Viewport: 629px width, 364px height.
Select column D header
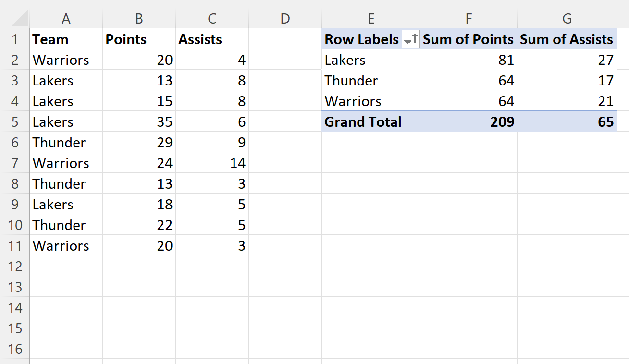click(285, 19)
